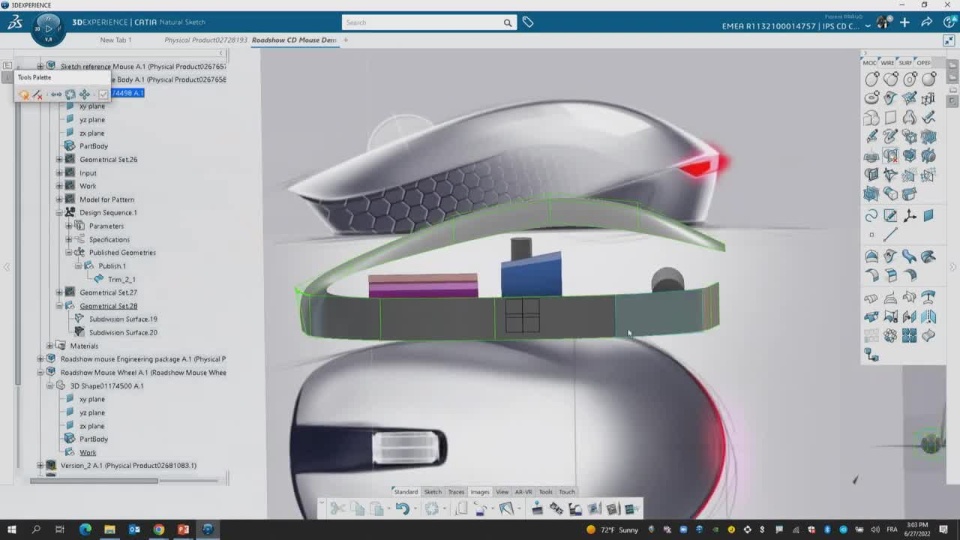Select the WIRE tab in right palette
Image resolution: width=960 pixels, height=540 pixels.
tap(887, 62)
